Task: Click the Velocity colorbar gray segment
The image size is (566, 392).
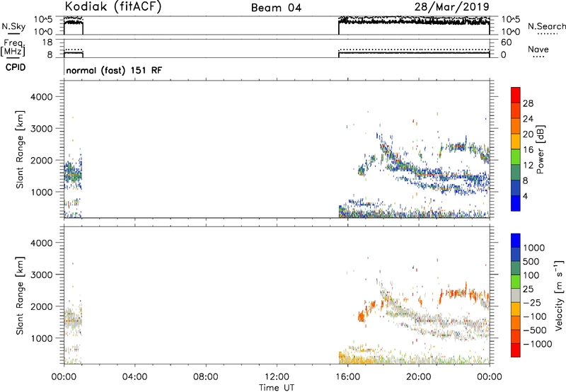Action: (516, 296)
